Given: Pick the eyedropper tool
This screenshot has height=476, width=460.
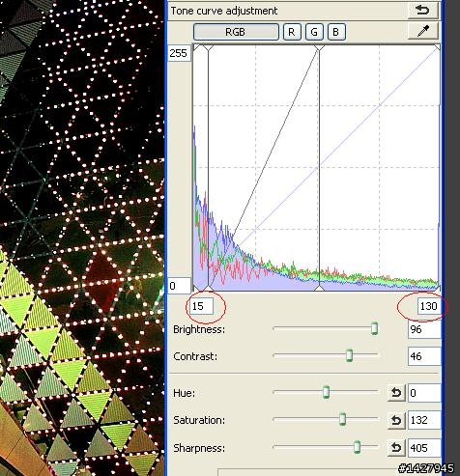Looking at the screenshot, I should point(423,31).
